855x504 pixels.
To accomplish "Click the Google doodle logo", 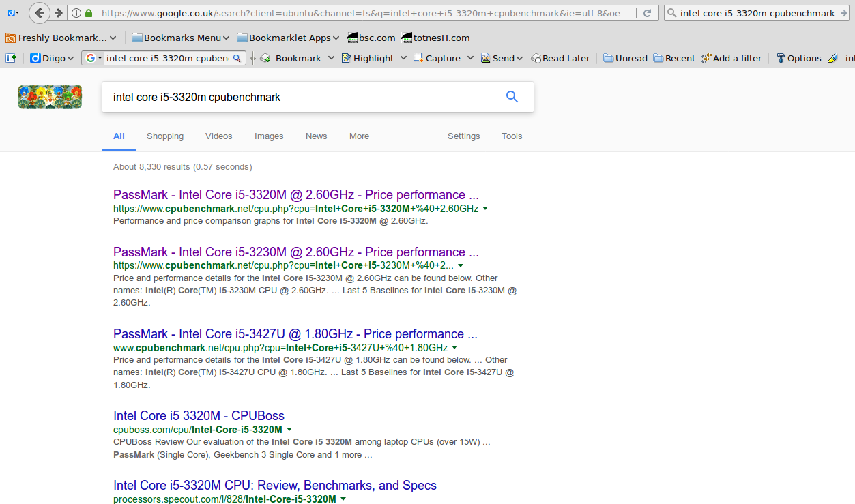I will point(50,97).
